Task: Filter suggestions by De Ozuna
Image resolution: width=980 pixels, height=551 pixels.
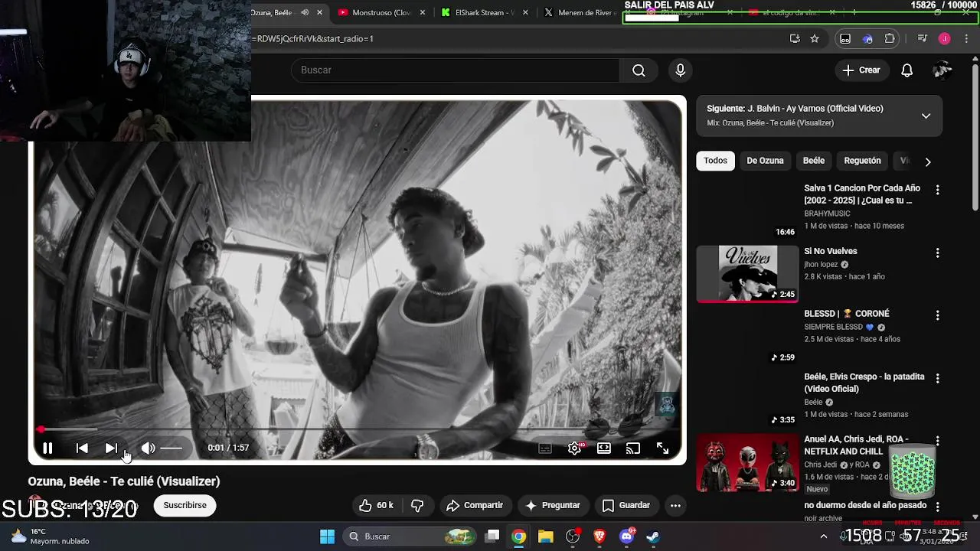Action: (765, 161)
